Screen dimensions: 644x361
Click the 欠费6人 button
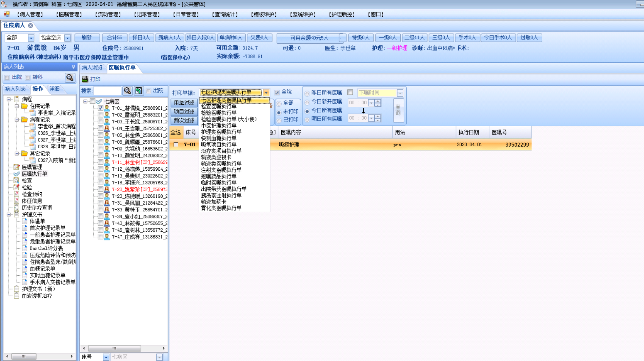pos(259,38)
